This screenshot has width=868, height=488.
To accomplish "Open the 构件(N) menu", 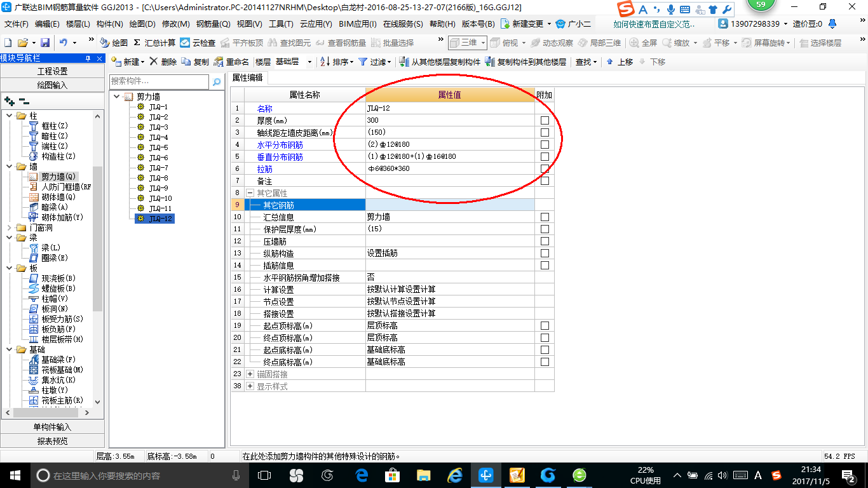I will 110,24.
